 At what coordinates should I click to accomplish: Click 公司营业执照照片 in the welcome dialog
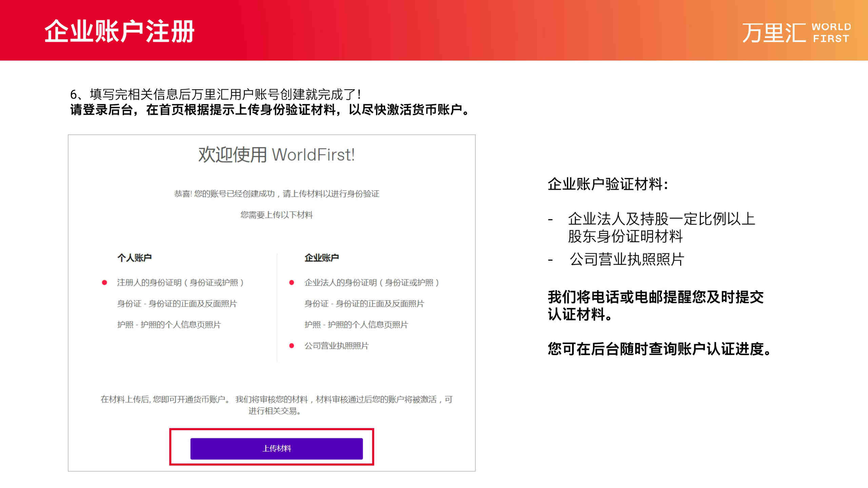[336, 346]
